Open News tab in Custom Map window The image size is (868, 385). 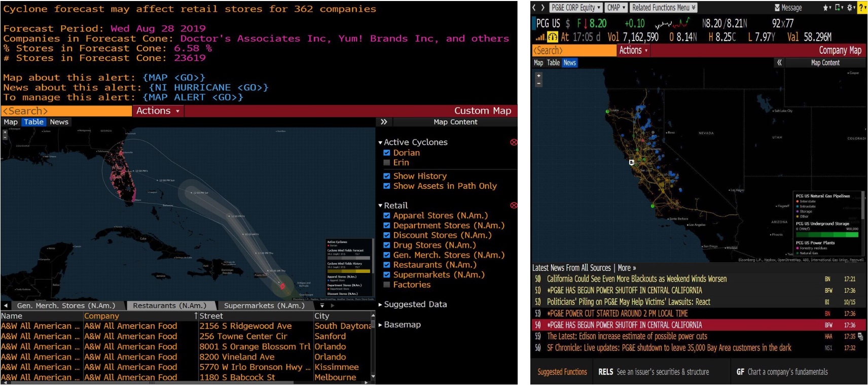point(59,122)
